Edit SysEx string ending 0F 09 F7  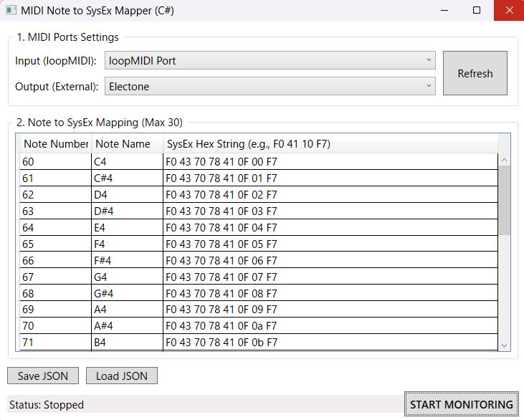(330, 310)
